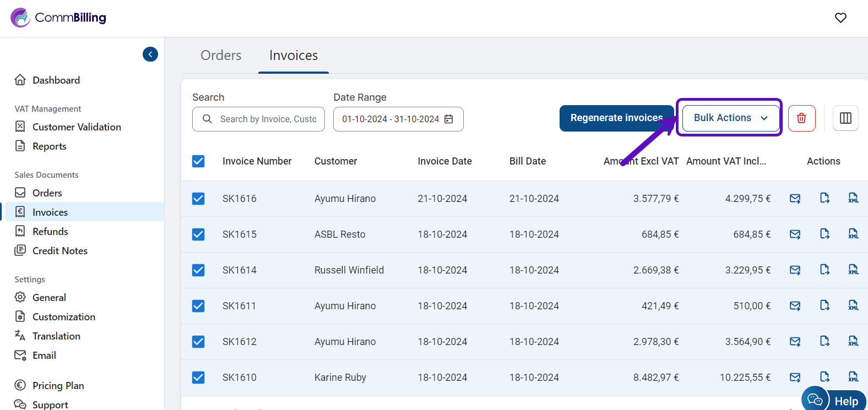The height and width of the screenshot is (410, 868).
Task: Uncheck the select-all invoices checkbox
Action: (198, 161)
